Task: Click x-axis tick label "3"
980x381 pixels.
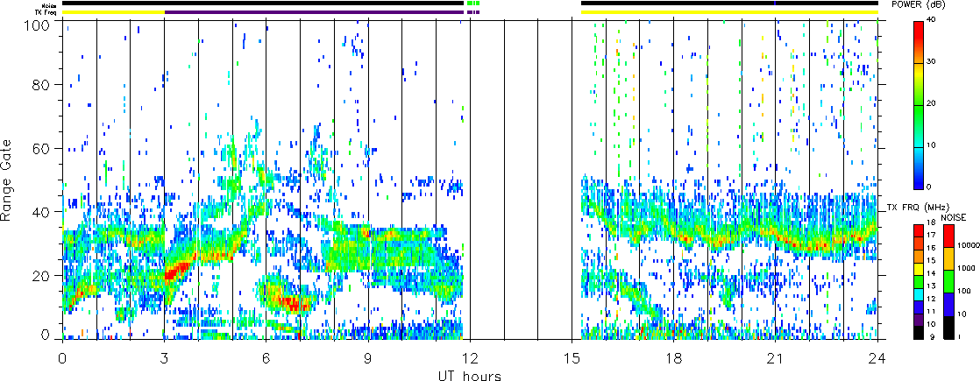Action: point(165,358)
